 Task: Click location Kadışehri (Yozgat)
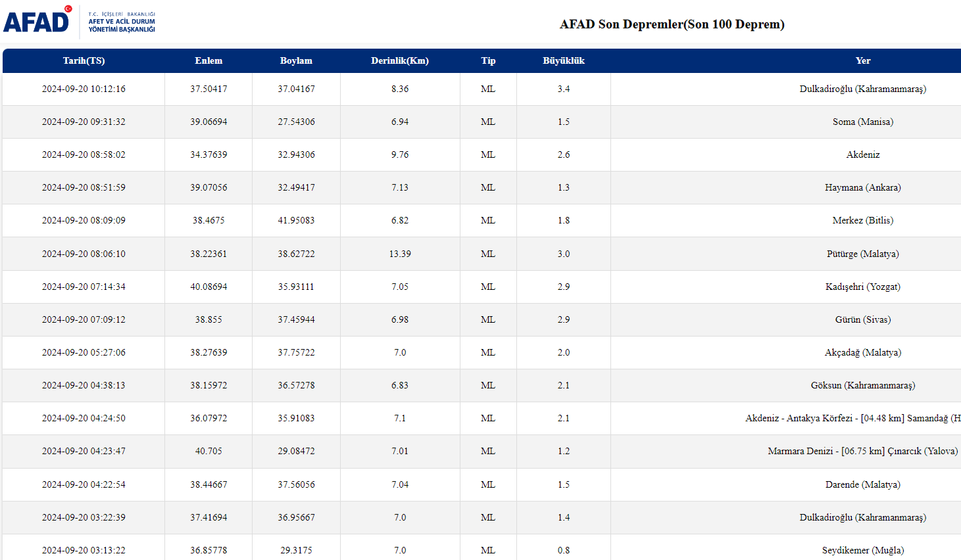pyautogui.click(x=863, y=287)
